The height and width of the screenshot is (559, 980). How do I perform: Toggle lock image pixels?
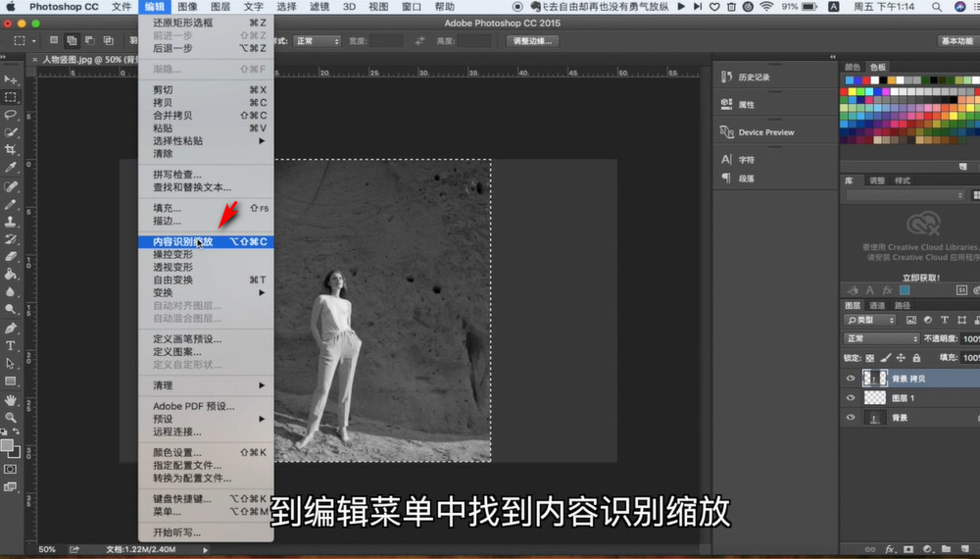tap(885, 358)
